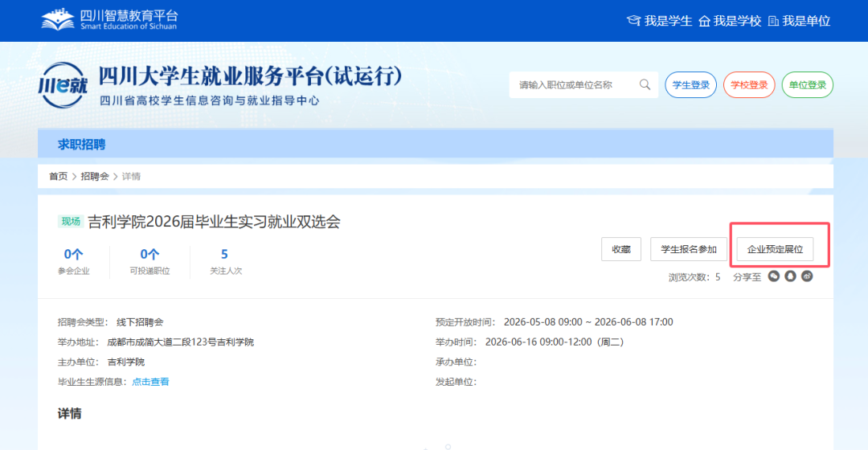The image size is (868, 450).
Task: Click the 收藏 button
Action: pos(621,249)
